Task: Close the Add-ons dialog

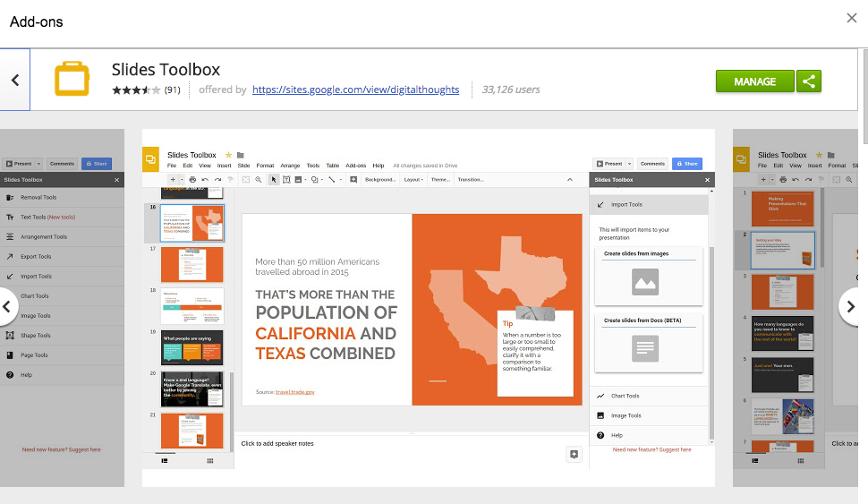Action: point(851,18)
